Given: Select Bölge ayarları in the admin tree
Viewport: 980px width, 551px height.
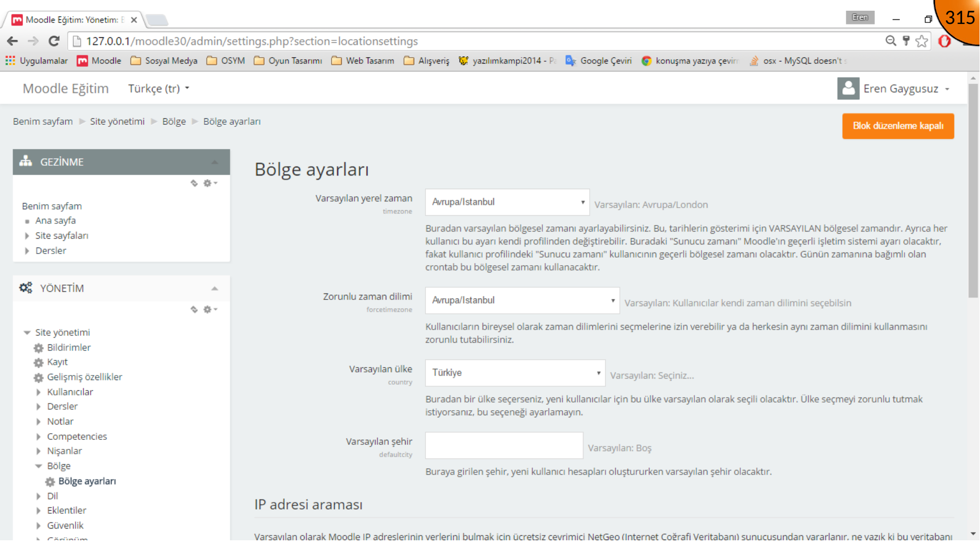Looking at the screenshot, I should [87, 481].
